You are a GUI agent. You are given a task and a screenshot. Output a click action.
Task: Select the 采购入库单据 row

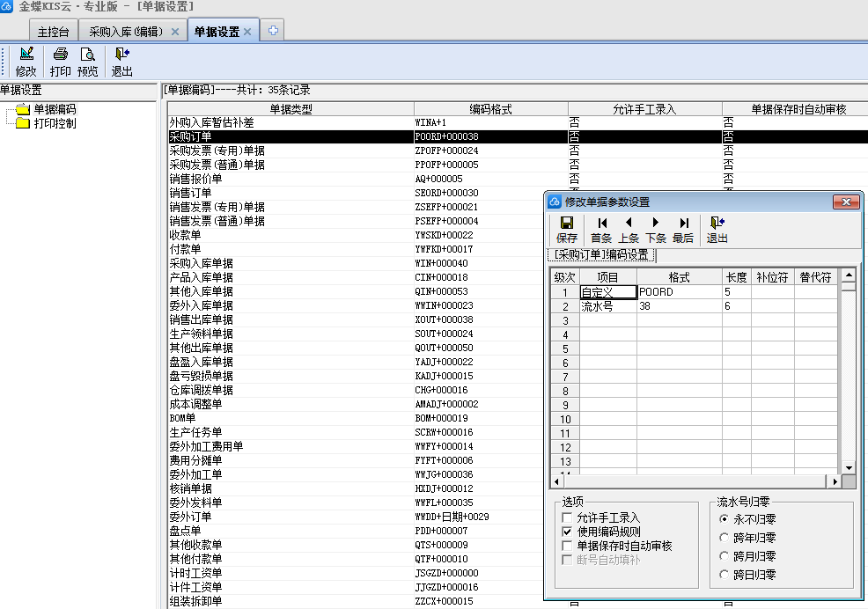pos(356,263)
